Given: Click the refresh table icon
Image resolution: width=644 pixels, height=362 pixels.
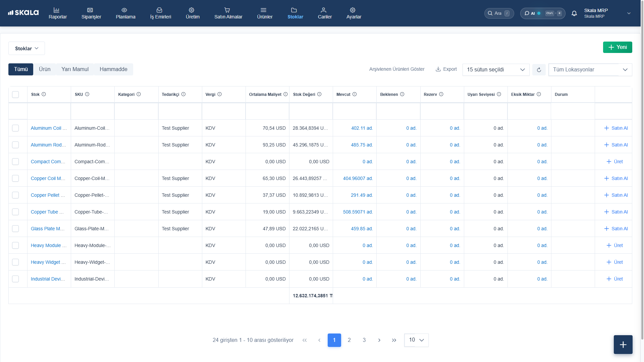Looking at the screenshot, I should (539, 70).
